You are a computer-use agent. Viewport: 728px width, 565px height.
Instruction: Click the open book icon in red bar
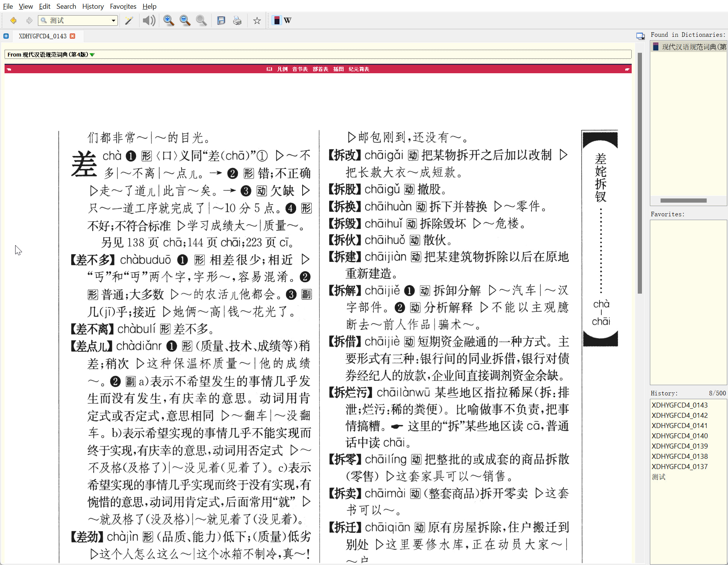[269, 69]
